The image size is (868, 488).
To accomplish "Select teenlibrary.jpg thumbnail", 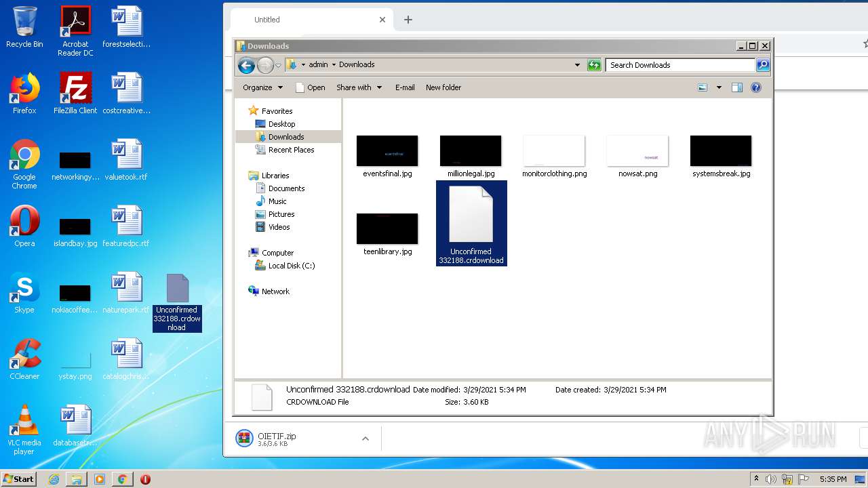I will tap(387, 235).
